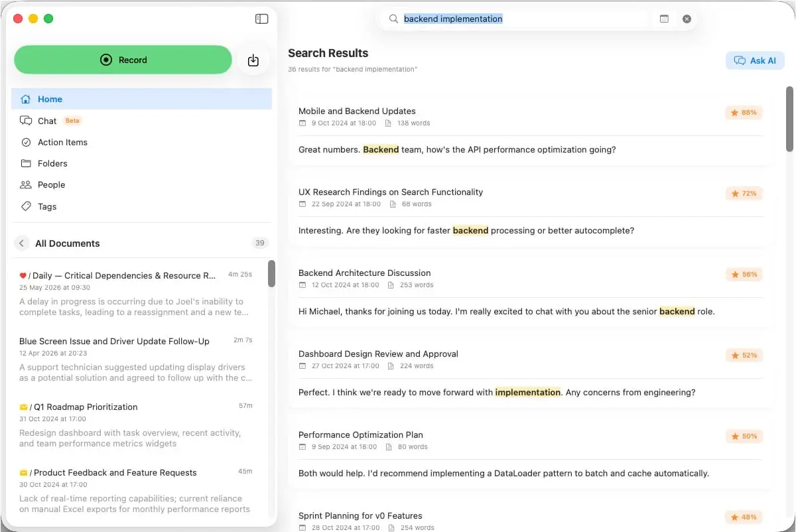Click snippet about moving forward with implementation

497,393
